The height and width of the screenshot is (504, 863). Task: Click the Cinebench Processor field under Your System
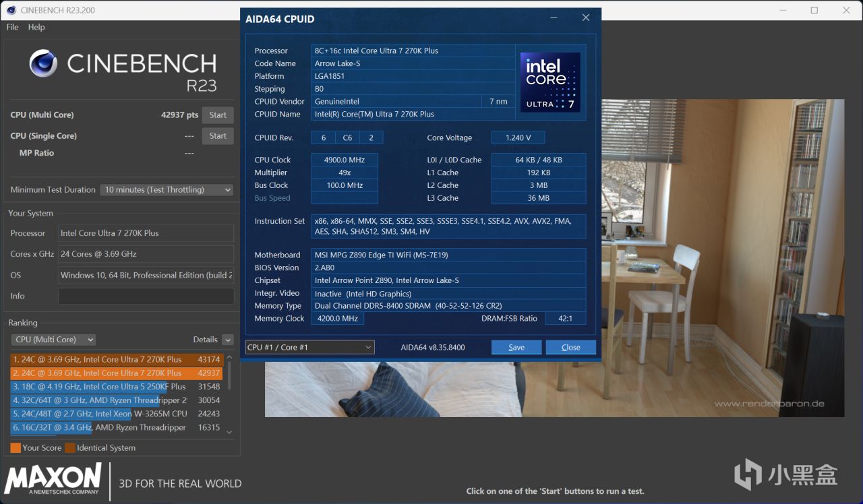click(x=146, y=233)
